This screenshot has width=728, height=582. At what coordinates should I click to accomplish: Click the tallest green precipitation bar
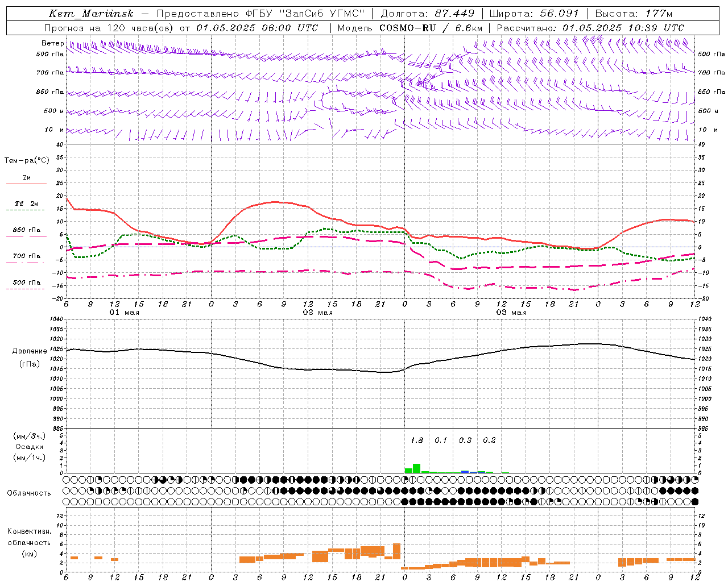(x=416, y=468)
